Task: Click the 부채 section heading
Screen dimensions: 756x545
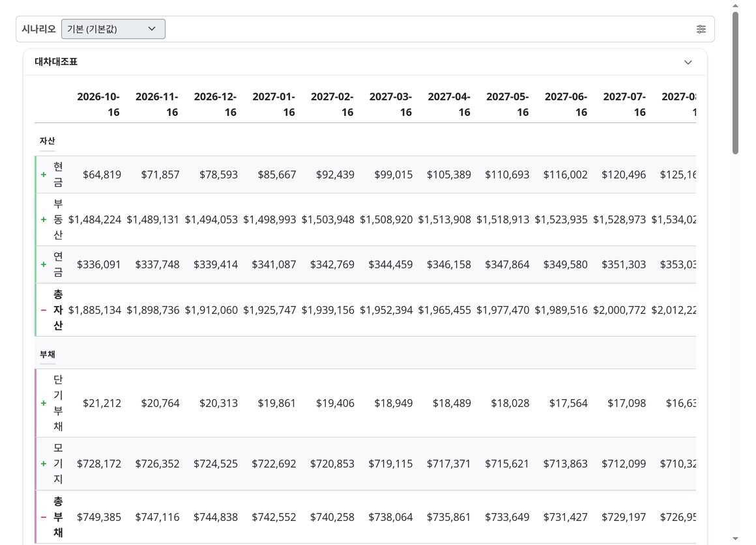Action: (x=47, y=354)
